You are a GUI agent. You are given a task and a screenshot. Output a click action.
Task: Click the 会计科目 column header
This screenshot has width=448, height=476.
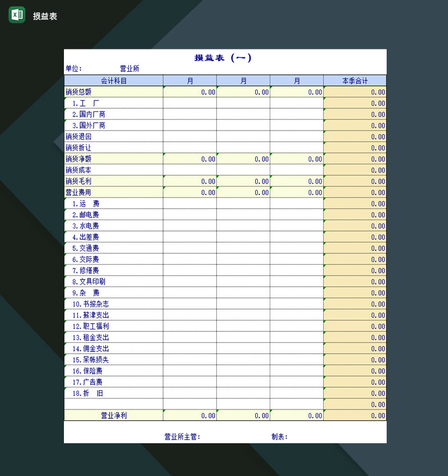(x=114, y=81)
